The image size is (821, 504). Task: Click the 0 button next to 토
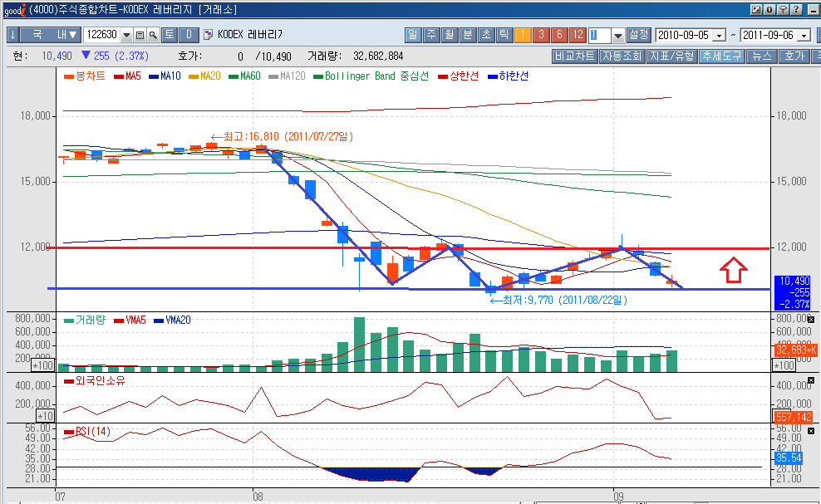189,35
